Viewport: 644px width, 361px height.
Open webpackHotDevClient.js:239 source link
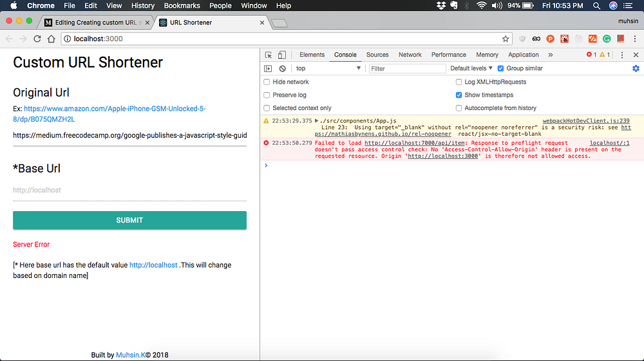click(x=586, y=120)
